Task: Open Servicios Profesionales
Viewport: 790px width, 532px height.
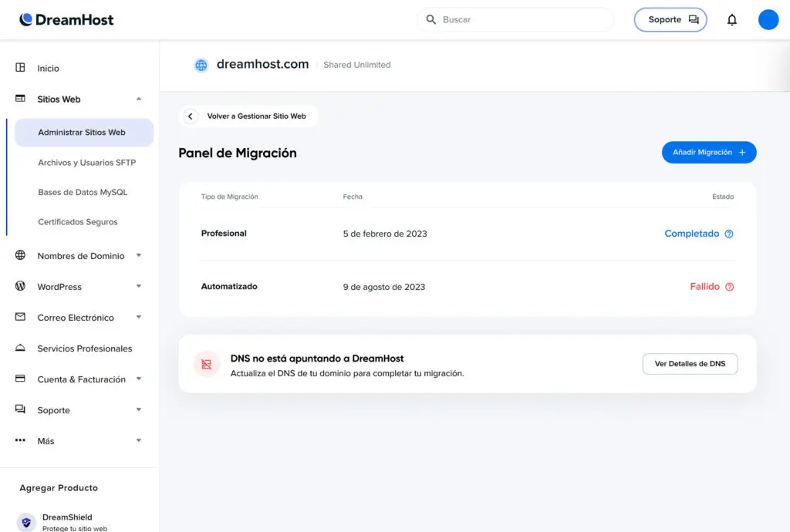Action: [85, 348]
